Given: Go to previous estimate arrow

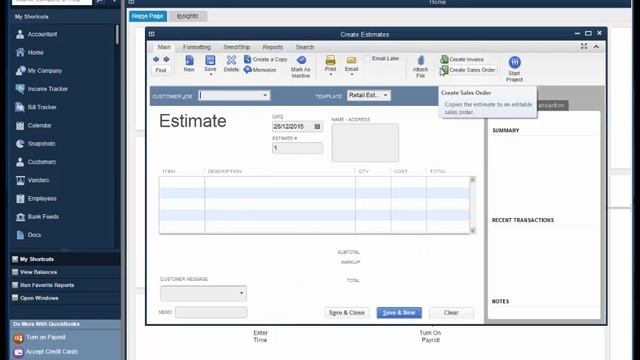Looking at the screenshot, I should click(x=156, y=60).
